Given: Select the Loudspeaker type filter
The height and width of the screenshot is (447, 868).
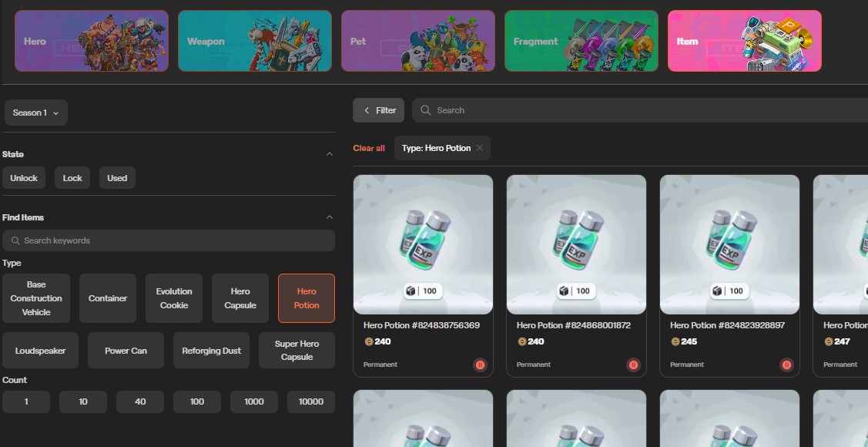Looking at the screenshot, I should coord(40,351).
